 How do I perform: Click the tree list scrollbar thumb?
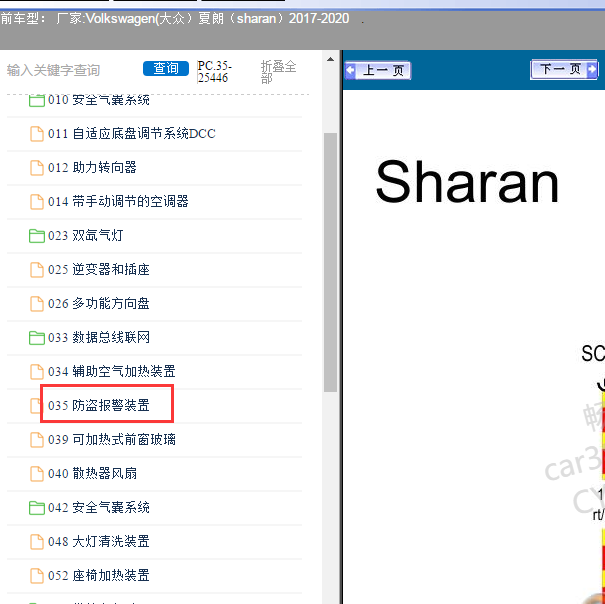tap(330, 262)
